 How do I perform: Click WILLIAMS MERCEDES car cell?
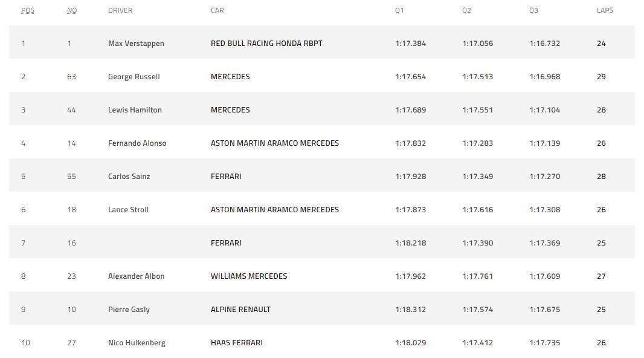[x=249, y=276]
